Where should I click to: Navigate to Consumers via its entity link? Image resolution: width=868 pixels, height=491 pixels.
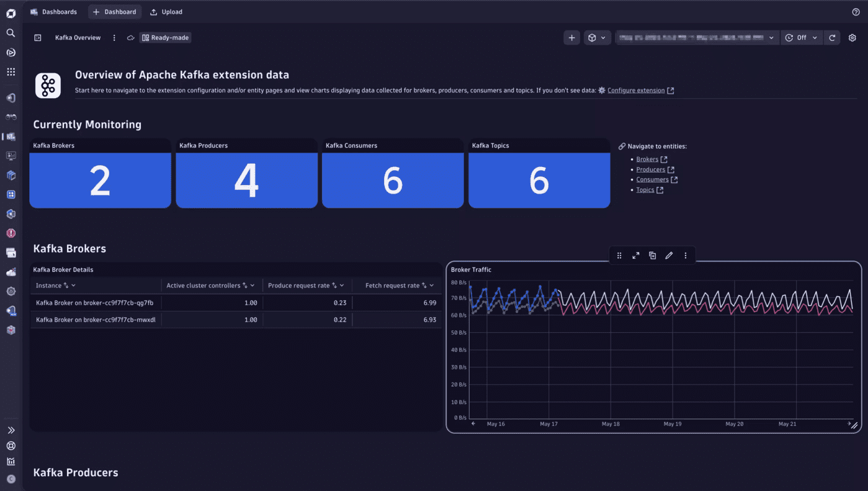(x=653, y=179)
